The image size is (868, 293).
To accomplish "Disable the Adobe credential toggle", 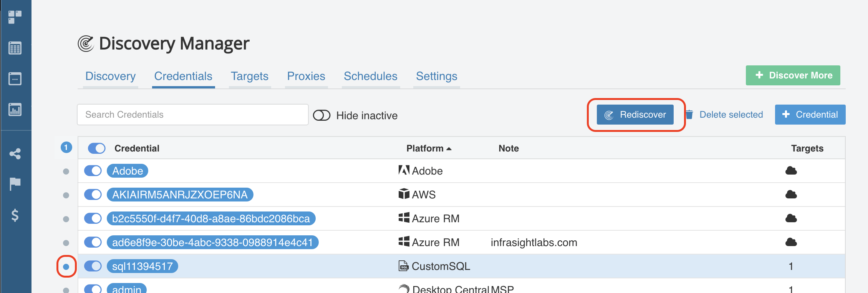I will 93,171.
